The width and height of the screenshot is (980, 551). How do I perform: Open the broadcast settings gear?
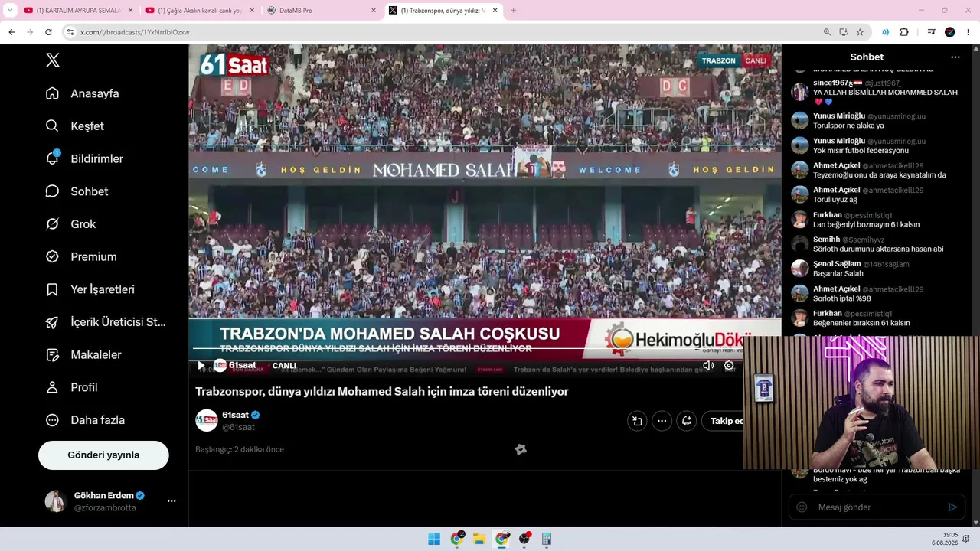729,366
